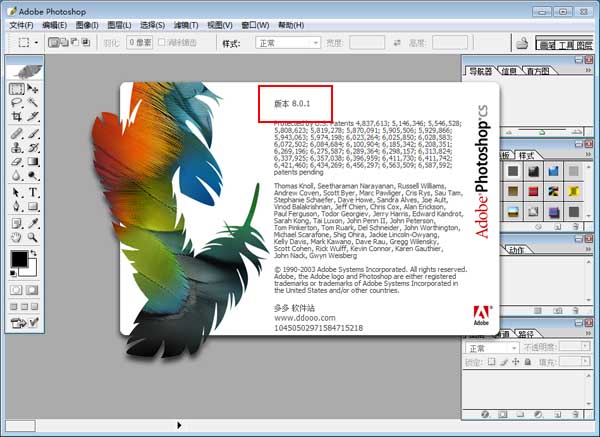Apply the yellow style thumbnail
This screenshot has height=437, width=600.
(573, 191)
